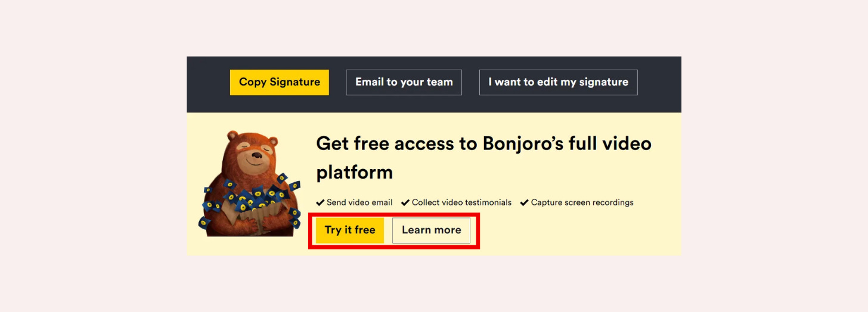The width and height of the screenshot is (868, 312).
Task: Open the Learn more link button
Action: 432,230
